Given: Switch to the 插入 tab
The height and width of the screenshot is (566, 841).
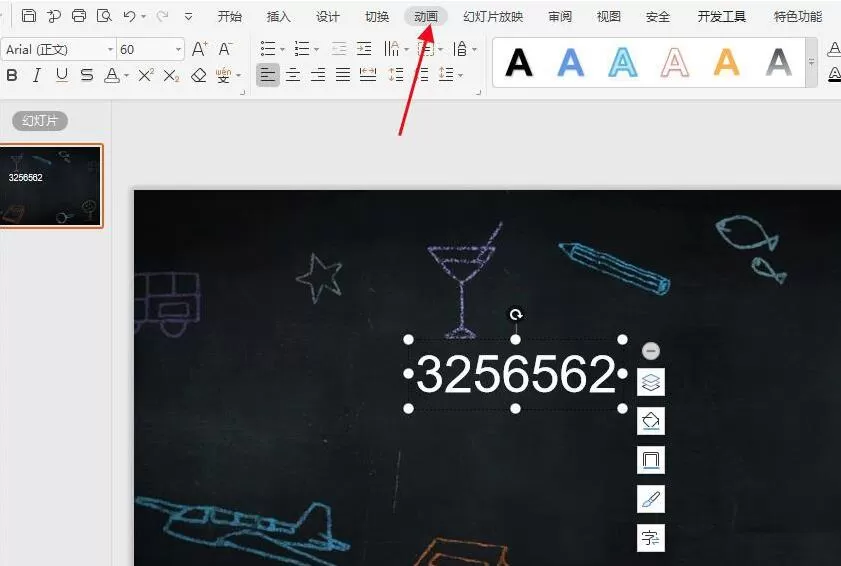Looking at the screenshot, I should click(x=278, y=17).
